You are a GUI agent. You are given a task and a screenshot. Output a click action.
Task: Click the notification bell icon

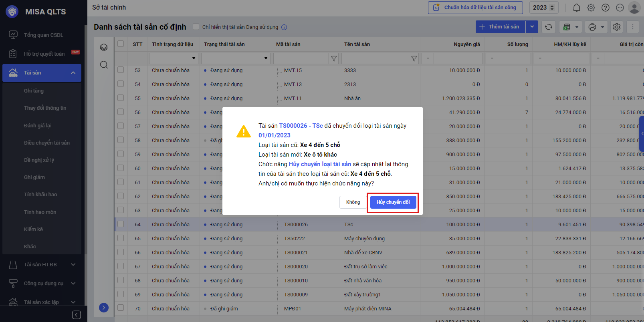[x=576, y=8]
